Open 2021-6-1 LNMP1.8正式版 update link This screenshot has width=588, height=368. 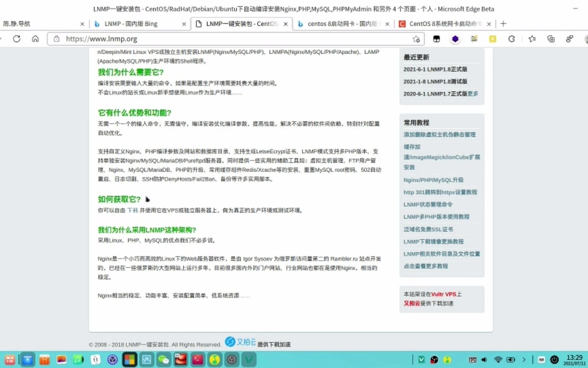(x=435, y=69)
